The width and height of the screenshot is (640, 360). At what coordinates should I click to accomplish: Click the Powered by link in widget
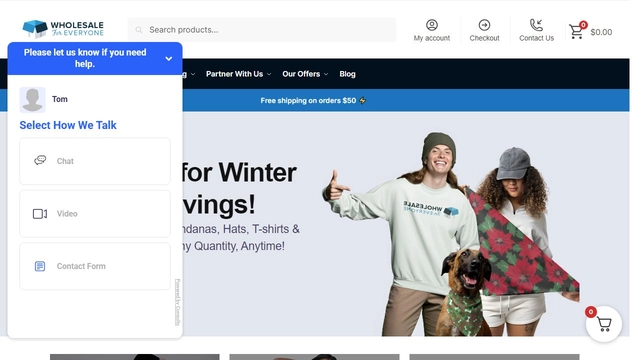[178, 302]
